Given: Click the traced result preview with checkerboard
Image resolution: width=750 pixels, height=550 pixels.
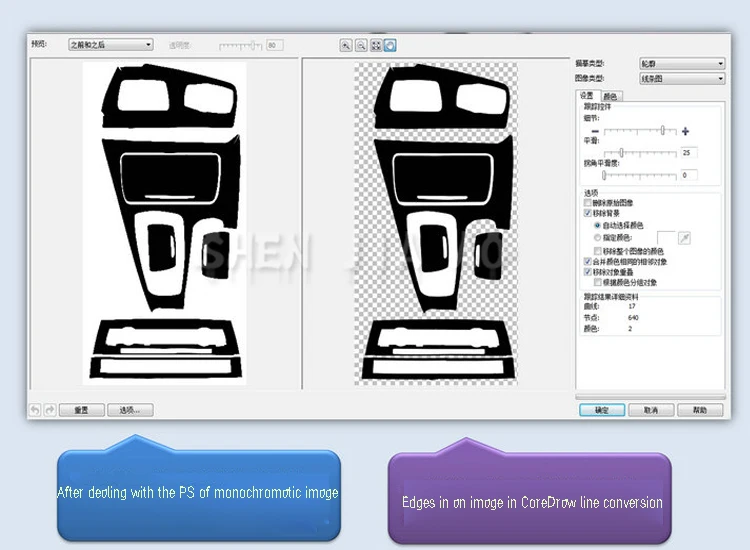Looking at the screenshot, I should [436, 223].
